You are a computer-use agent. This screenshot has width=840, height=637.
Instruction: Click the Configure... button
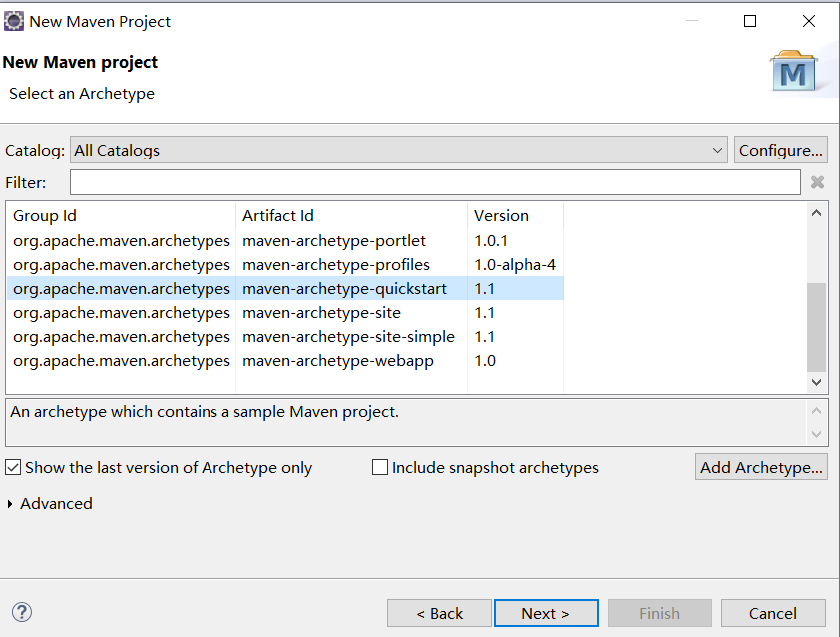[780, 150]
